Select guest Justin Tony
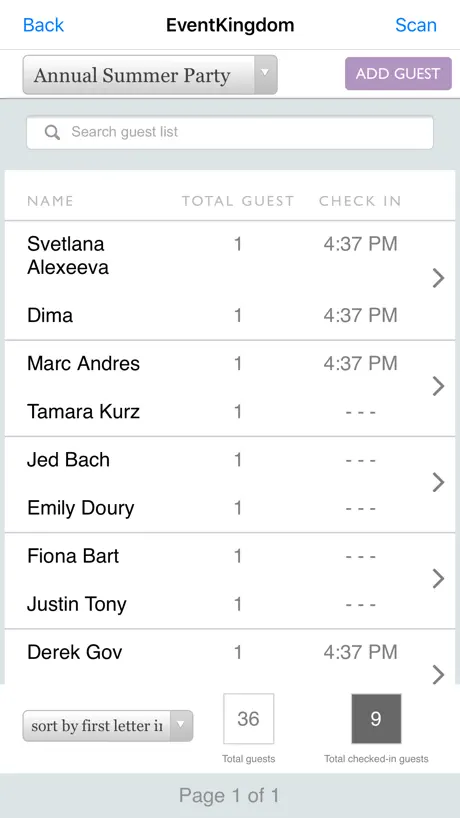Image resolution: width=460 pixels, height=818 pixels. (77, 604)
